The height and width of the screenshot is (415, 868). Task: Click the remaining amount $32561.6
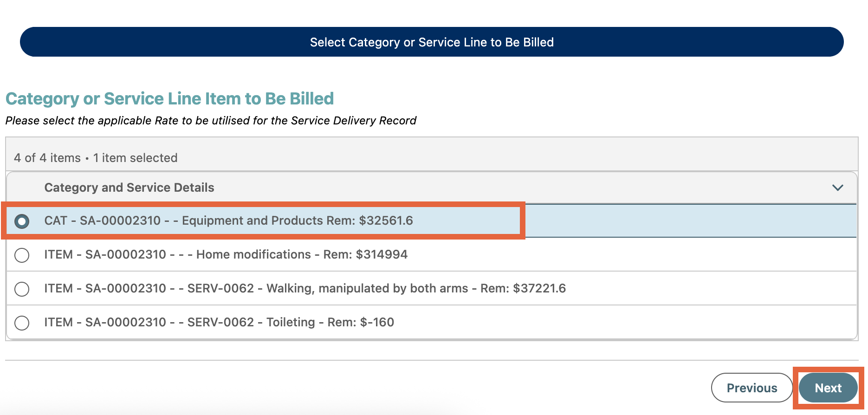click(x=386, y=220)
